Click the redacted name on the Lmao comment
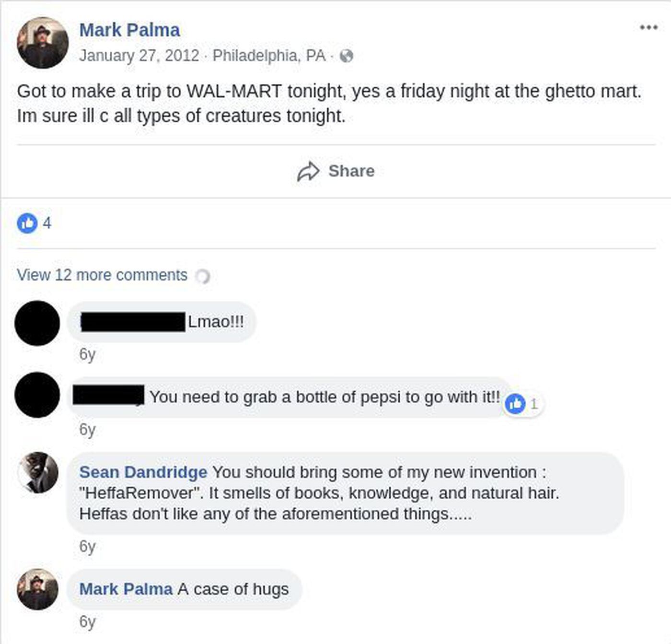 (x=133, y=322)
